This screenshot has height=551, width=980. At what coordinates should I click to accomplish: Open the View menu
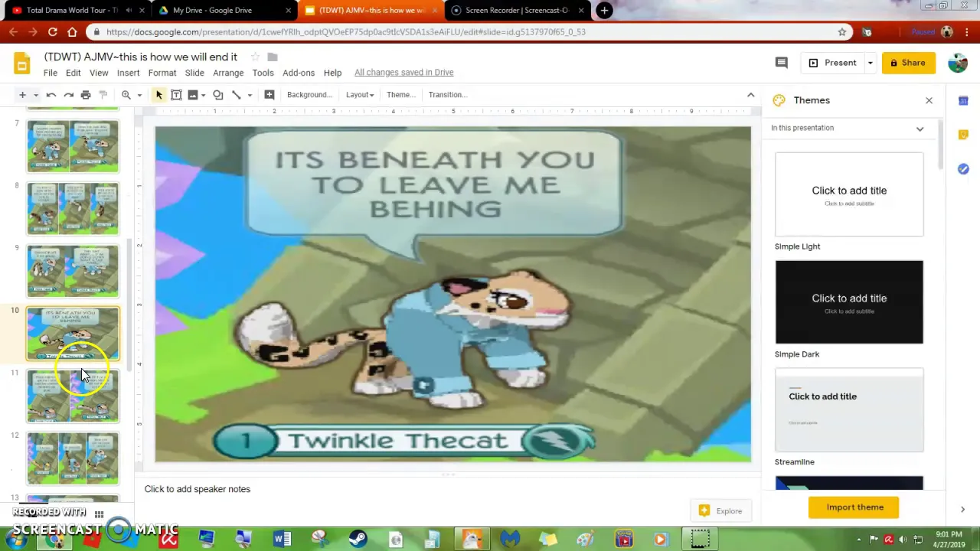99,73
